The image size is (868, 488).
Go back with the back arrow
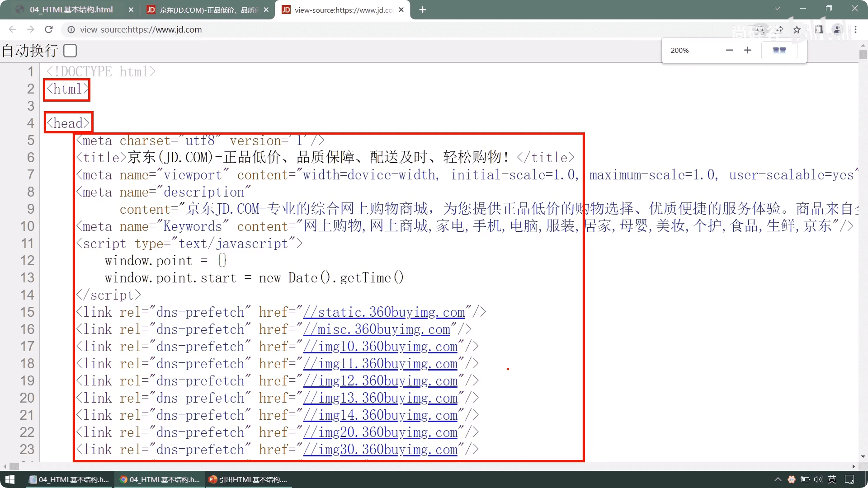tap(13, 30)
